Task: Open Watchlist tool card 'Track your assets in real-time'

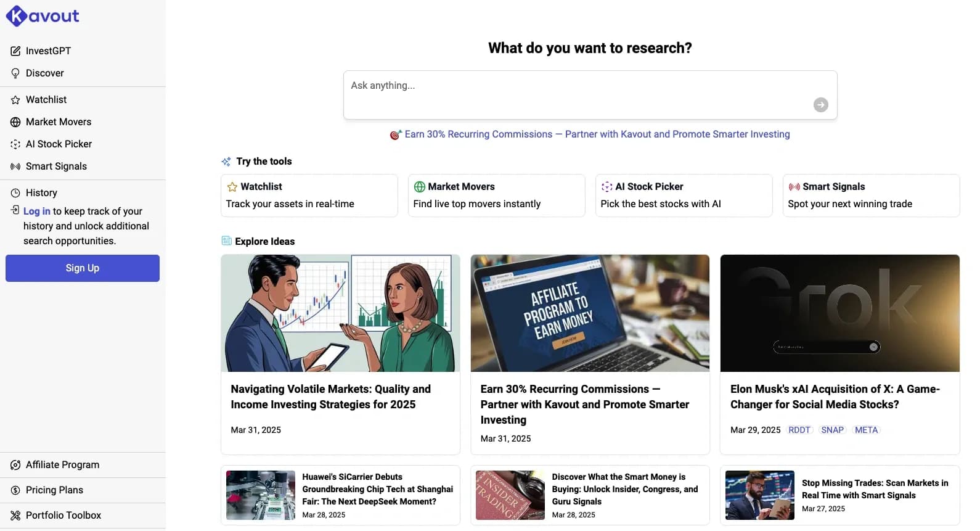Action: (x=309, y=196)
